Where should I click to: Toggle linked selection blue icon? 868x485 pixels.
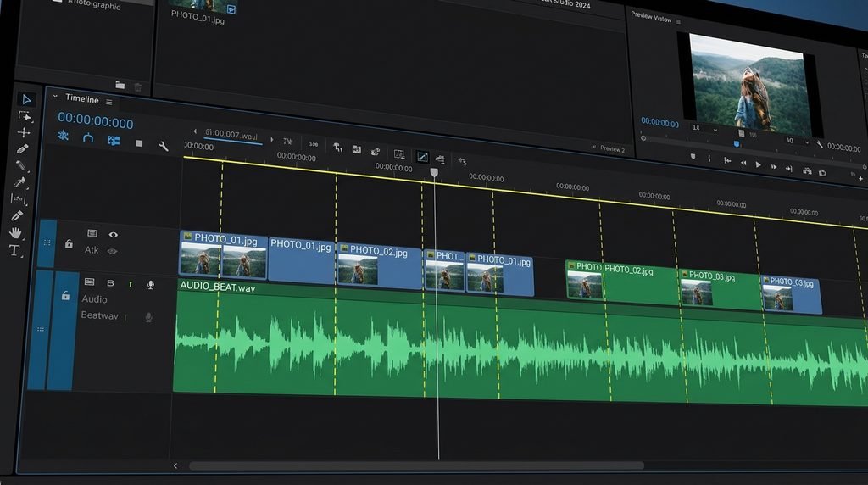pyautogui.click(x=114, y=141)
